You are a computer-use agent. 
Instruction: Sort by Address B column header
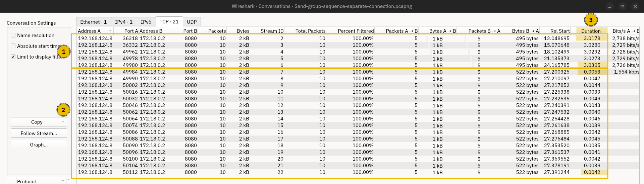[156, 31]
